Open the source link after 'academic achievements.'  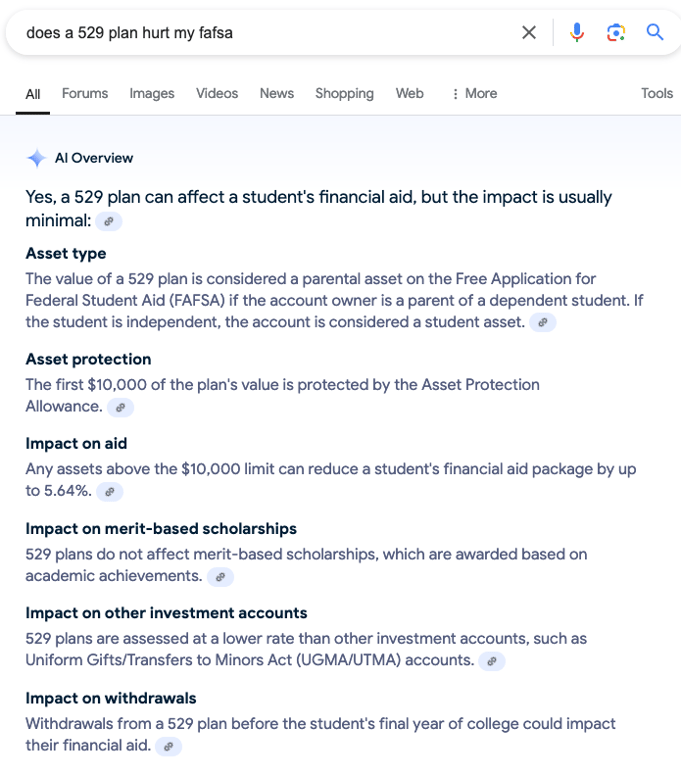220,577
